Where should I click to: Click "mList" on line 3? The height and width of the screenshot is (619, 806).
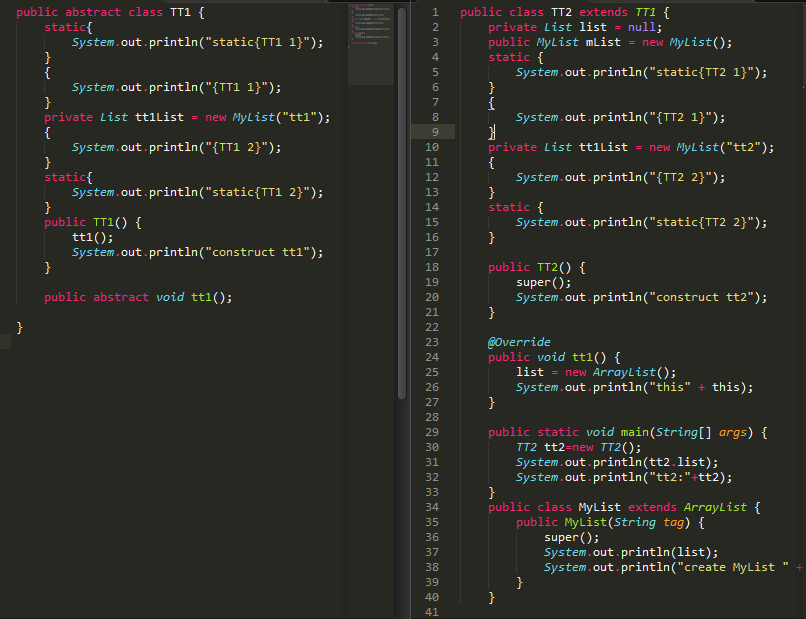point(603,42)
